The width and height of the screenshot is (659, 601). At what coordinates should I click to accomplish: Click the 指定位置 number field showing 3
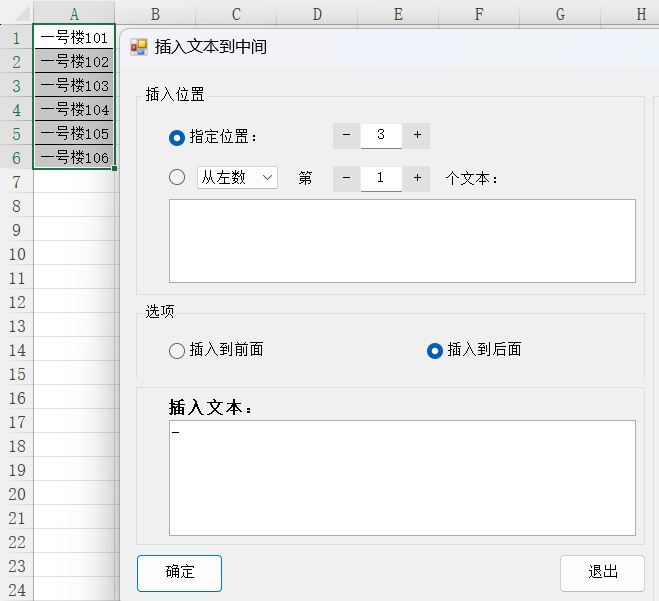(x=381, y=136)
